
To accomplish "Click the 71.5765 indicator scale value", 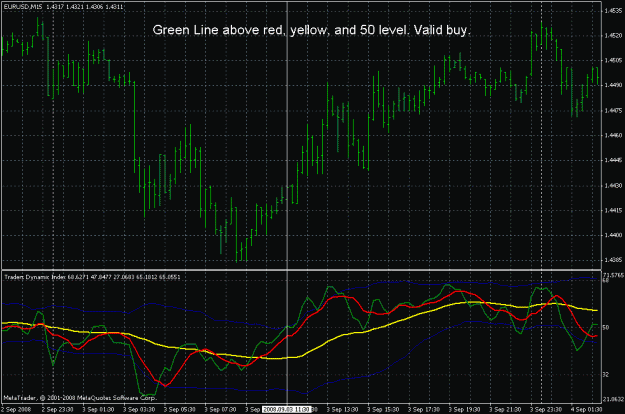I will [613, 275].
